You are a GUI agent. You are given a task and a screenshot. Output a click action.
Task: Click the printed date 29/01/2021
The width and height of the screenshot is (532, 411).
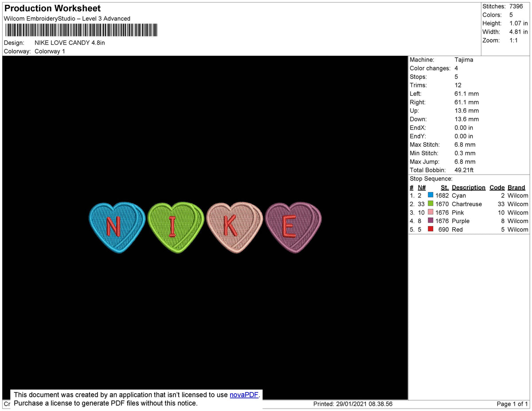[352, 403]
